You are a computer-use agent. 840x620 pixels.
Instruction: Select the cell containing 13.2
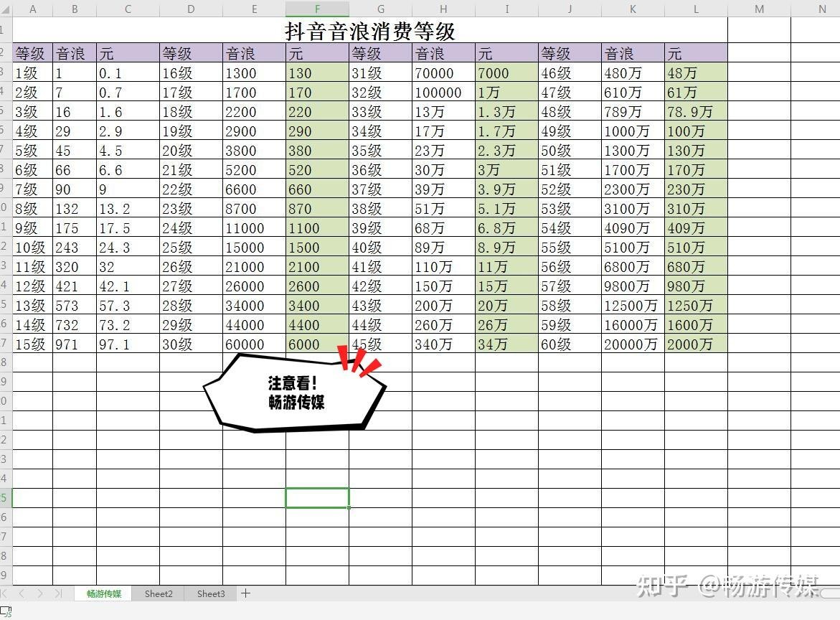pos(128,208)
